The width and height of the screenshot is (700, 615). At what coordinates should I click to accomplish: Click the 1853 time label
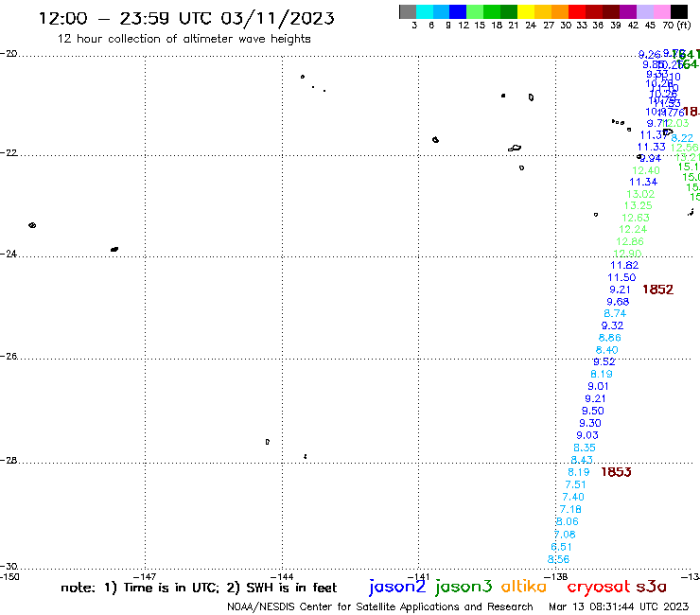(x=616, y=472)
